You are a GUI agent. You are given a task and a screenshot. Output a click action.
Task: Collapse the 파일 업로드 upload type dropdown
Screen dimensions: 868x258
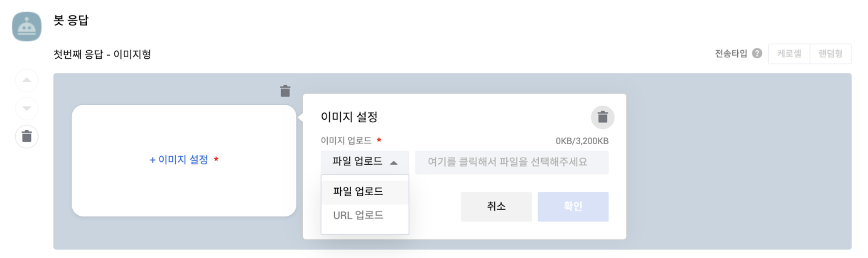[365, 162]
